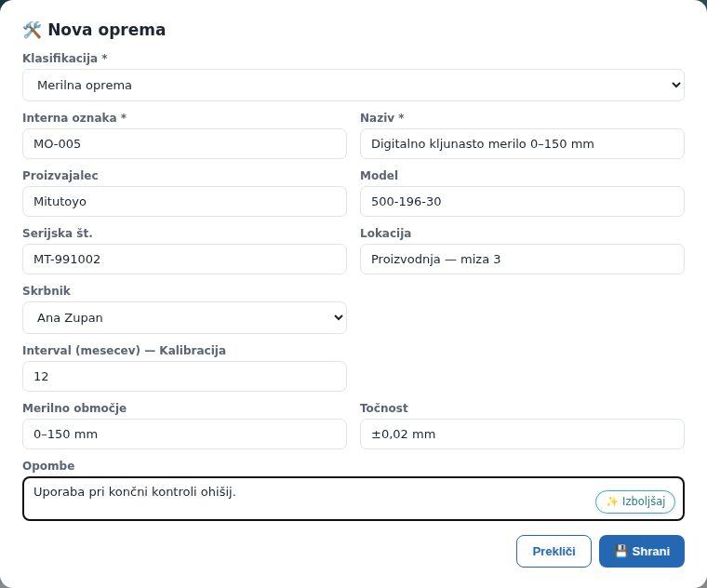Click the Interna oznaka * label

[x=74, y=117]
